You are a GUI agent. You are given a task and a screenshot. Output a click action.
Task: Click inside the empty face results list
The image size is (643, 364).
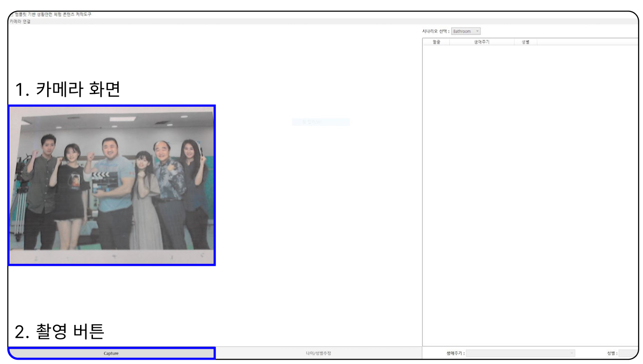(x=529, y=191)
